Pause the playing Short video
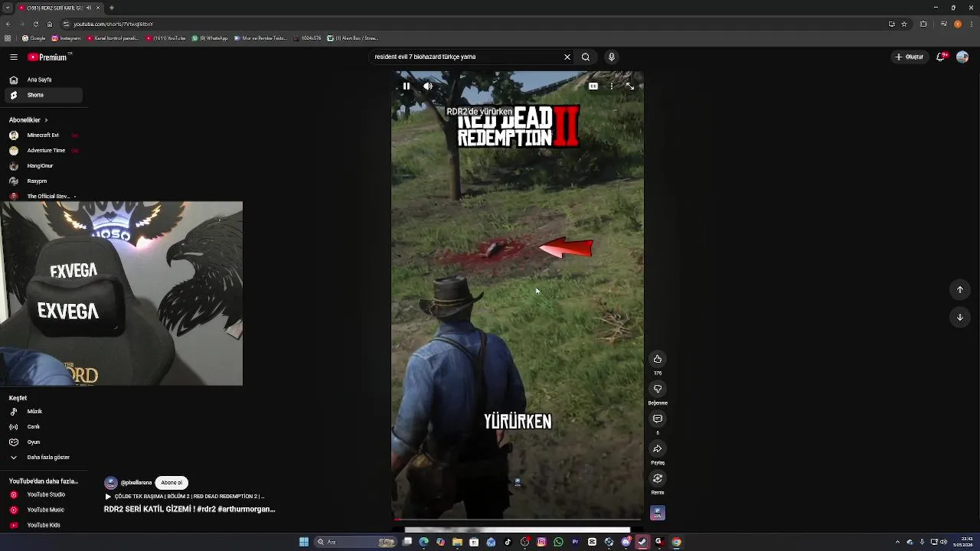The width and height of the screenshot is (980, 551). [x=406, y=86]
